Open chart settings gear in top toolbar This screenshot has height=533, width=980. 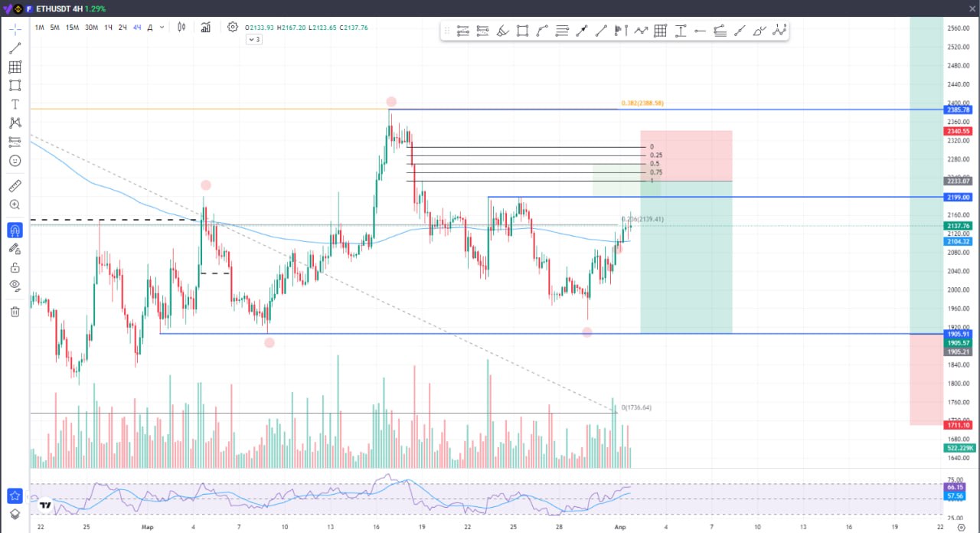(x=233, y=28)
